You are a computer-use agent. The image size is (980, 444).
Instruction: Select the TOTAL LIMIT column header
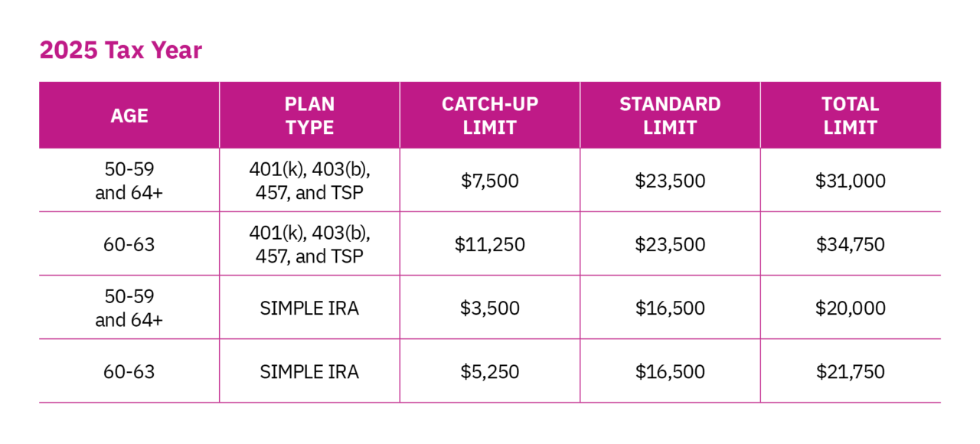tap(851, 116)
